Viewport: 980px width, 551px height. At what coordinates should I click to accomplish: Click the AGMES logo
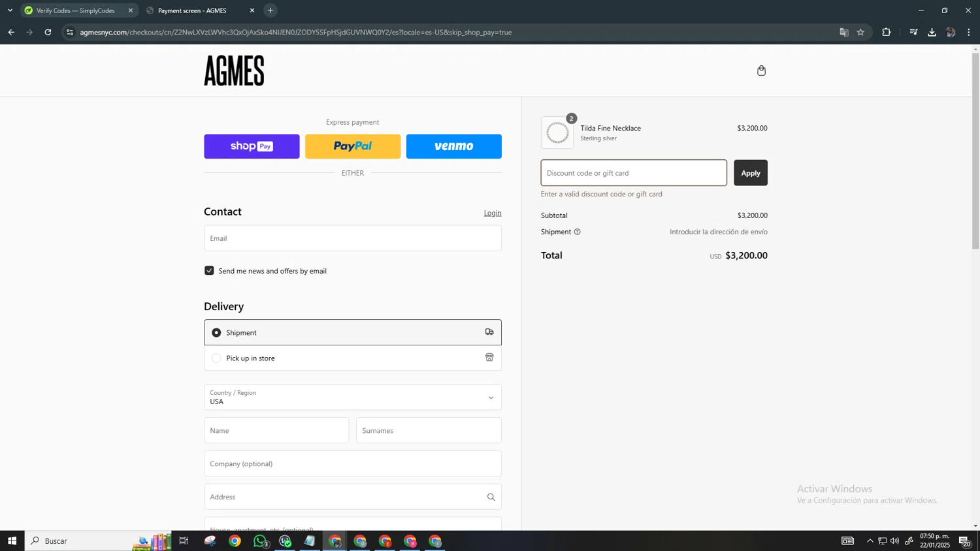234,71
